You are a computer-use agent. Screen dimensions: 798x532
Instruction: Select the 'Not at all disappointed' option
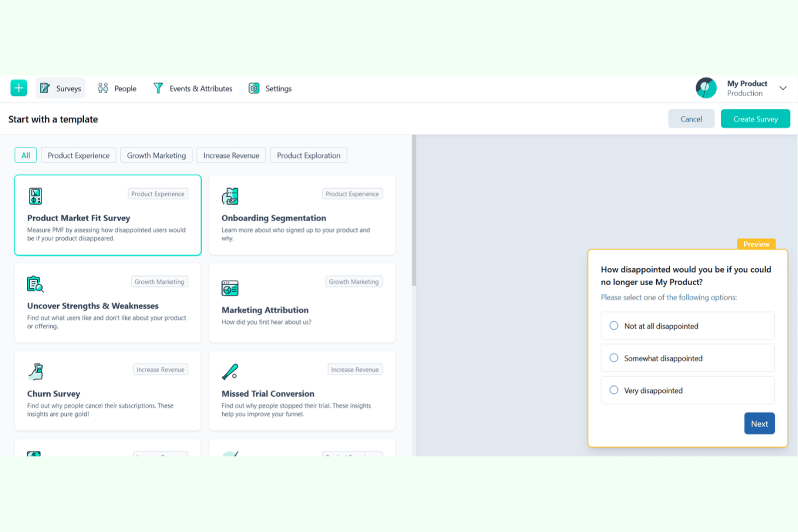coord(614,326)
